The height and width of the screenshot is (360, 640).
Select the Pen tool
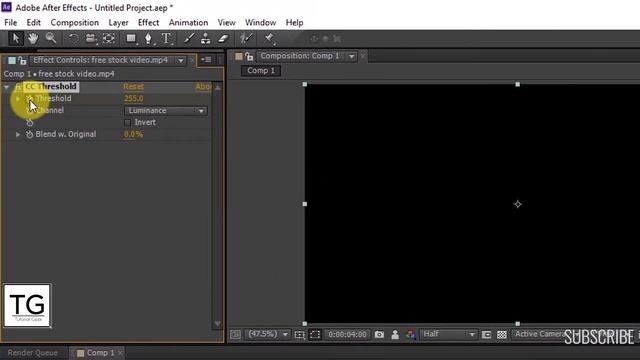[x=148, y=39]
